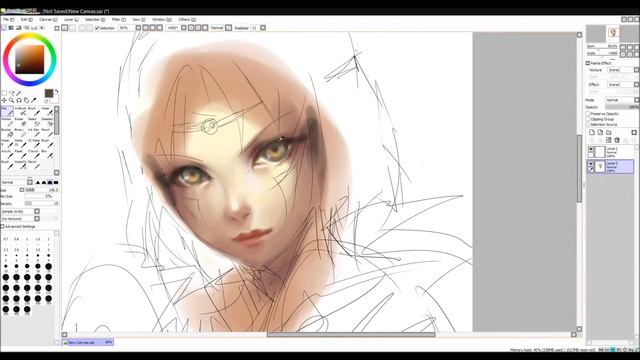Hide Layer2 using its eye icon

click(x=591, y=164)
